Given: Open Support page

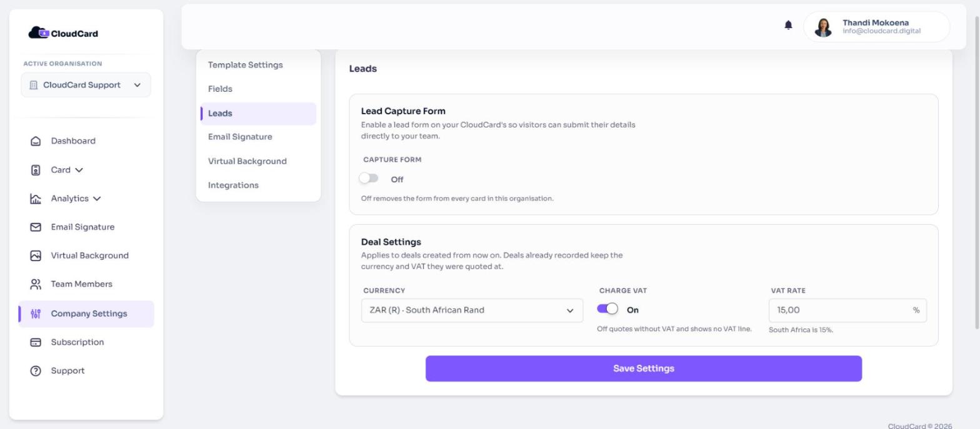Looking at the screenshot, I should pos(86,371).
